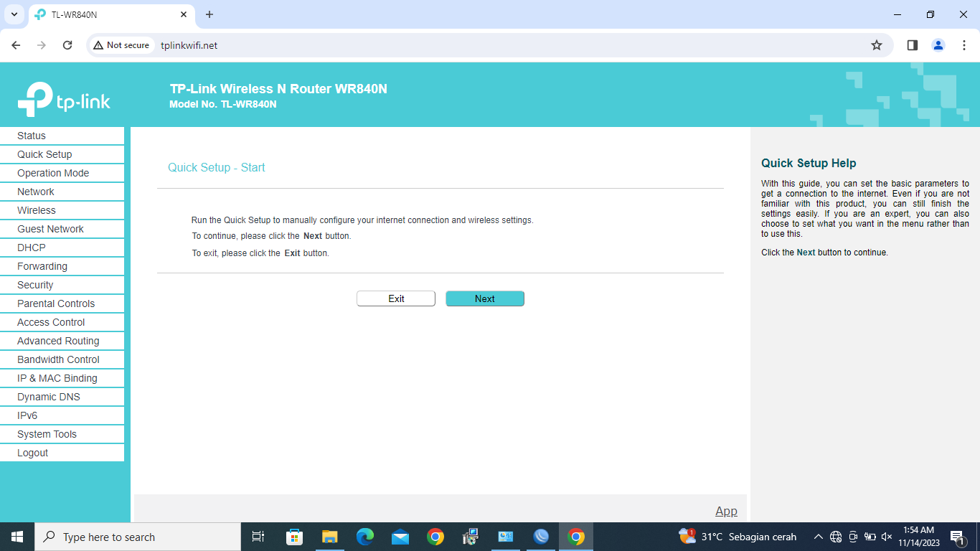Viewport: 980px width, 551px height.
Task: Open Microsoft Edge from the taskbar
Action: 365,537
